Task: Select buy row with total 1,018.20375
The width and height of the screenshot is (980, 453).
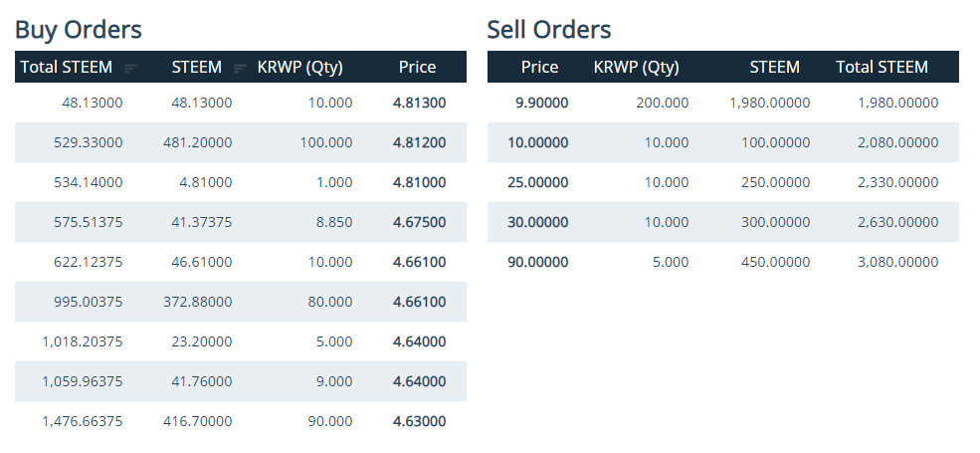Action: (x=241, y=341)
